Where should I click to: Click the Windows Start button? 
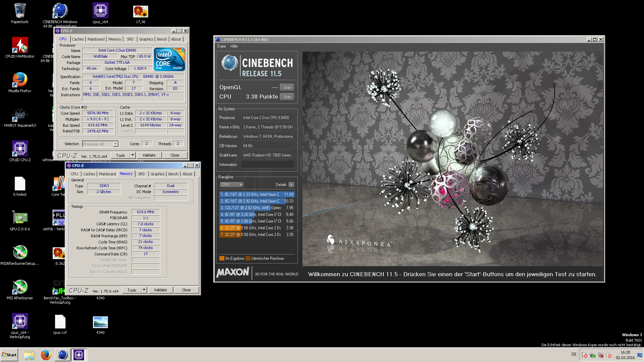tap(9, 355)
